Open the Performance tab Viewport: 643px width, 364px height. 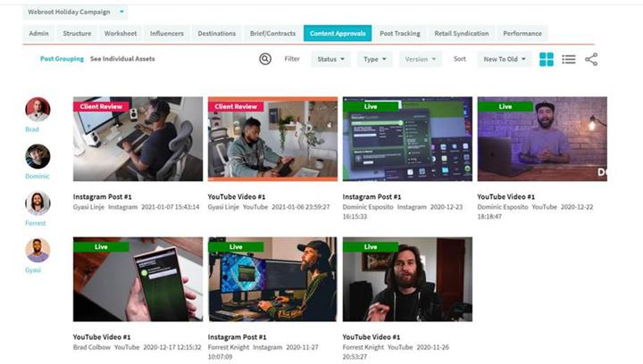[x=522, y=33]
